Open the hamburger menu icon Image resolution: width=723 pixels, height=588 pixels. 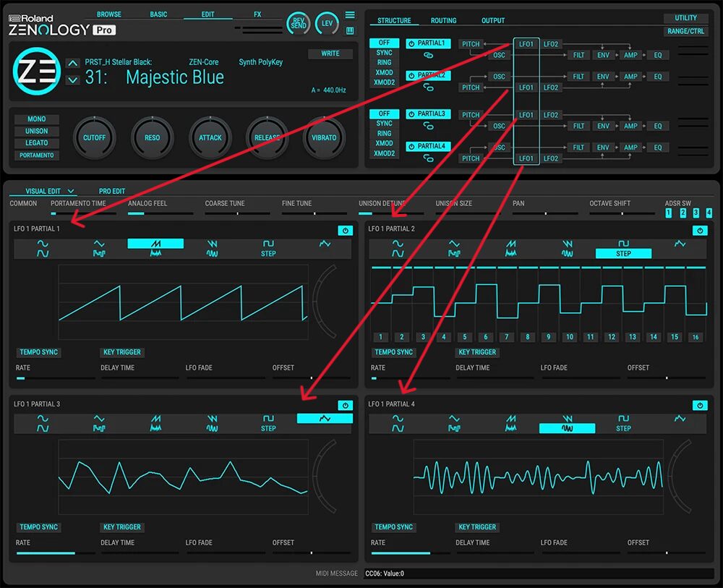pos(350,15)
